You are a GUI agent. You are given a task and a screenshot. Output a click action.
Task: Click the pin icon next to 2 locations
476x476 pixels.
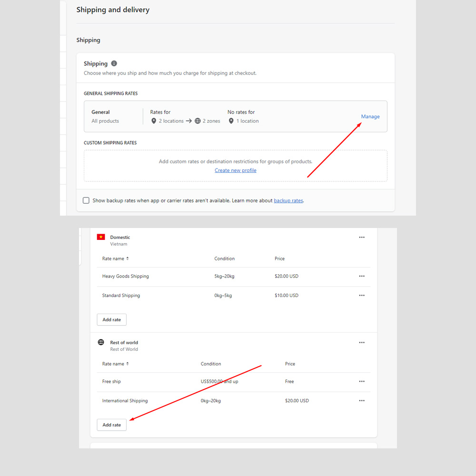pos(154,121)
